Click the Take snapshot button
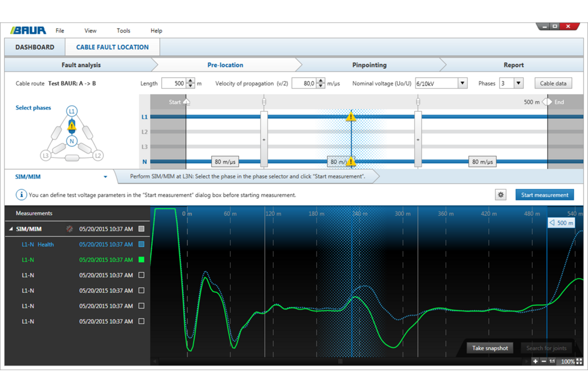 click(489, 348)
